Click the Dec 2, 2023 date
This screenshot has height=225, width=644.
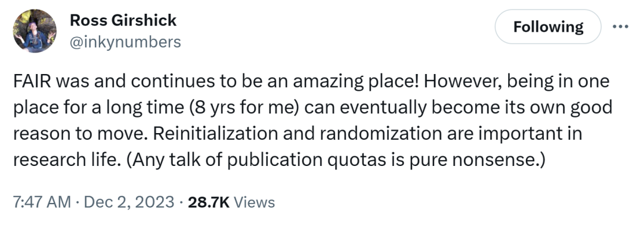pyautogui.click(x=129, y=202)
